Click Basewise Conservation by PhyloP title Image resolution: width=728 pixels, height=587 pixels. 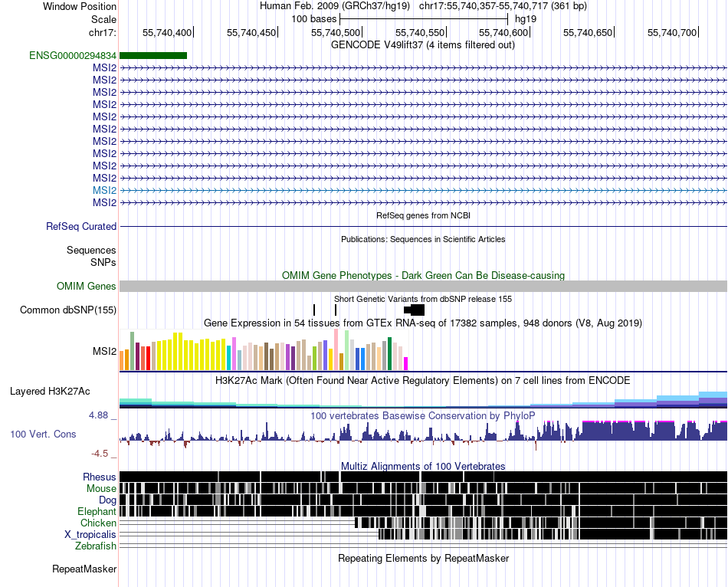click(423, 415)
